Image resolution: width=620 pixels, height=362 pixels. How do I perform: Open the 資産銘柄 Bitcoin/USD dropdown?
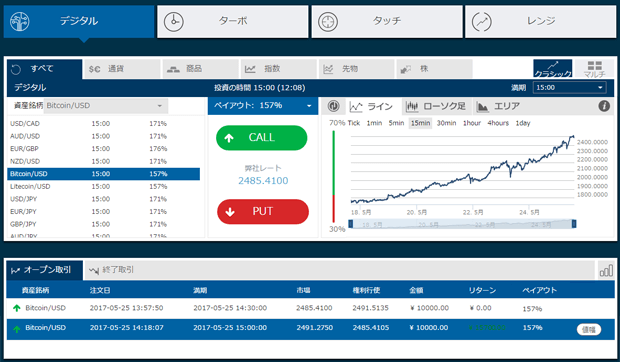[106, 106]
